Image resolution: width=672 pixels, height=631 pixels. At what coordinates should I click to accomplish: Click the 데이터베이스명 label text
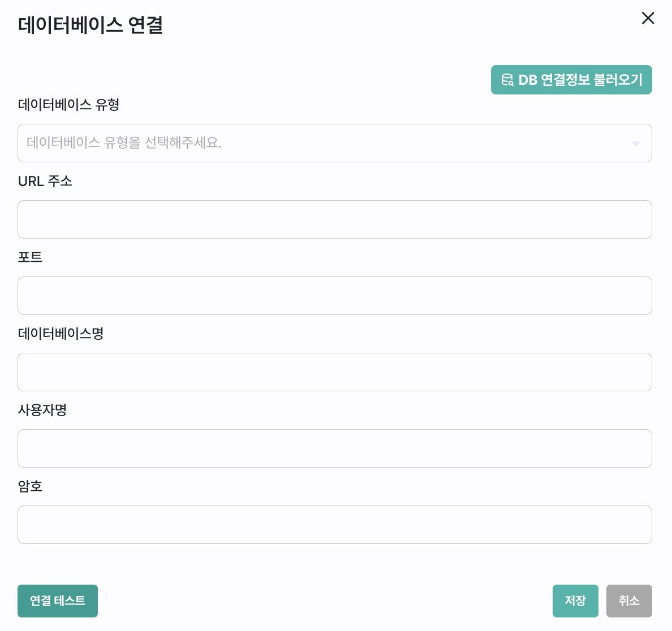point(61,333)
